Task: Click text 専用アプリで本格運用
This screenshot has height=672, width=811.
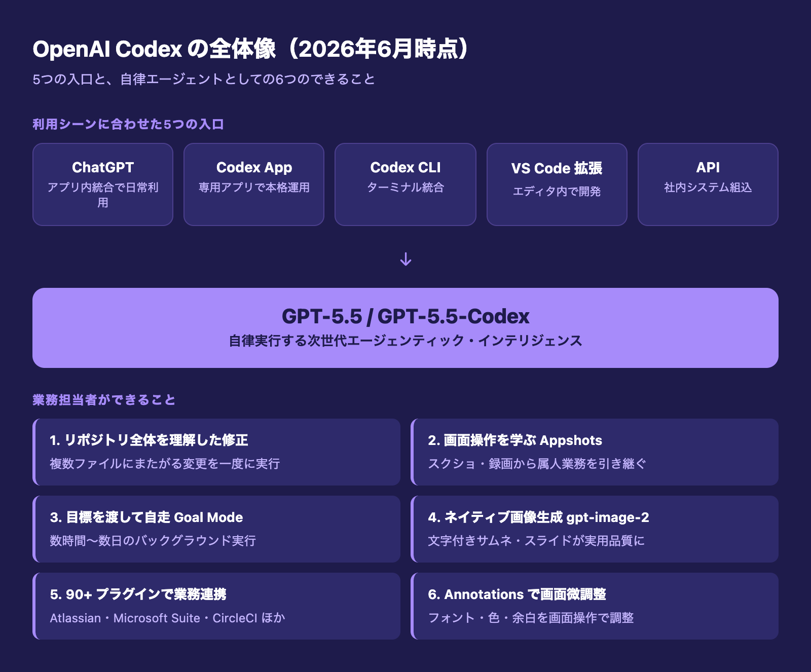Action: click(x=254, y=188)
